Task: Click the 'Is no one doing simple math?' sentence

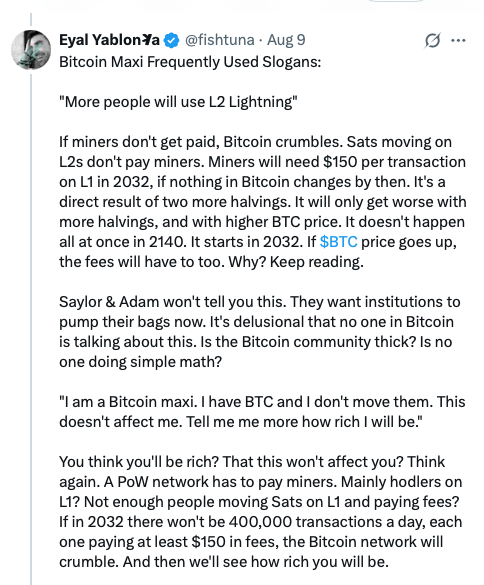Action: (x=256, y=352)
